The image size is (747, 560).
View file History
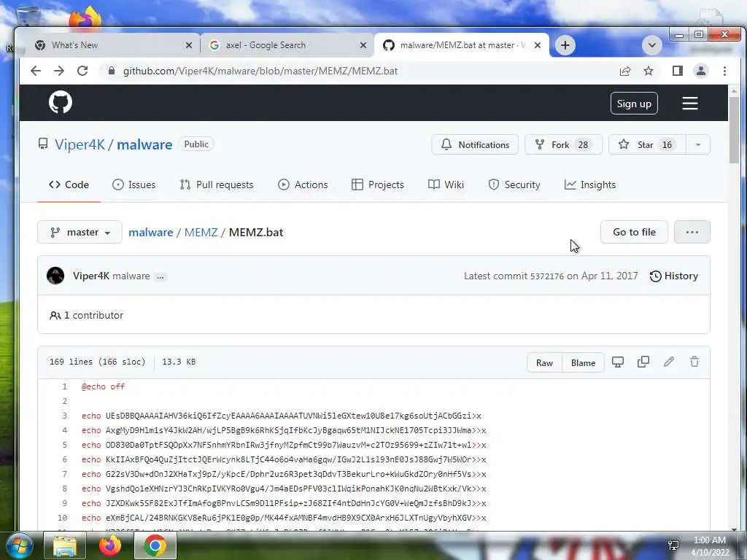(674, 276)
